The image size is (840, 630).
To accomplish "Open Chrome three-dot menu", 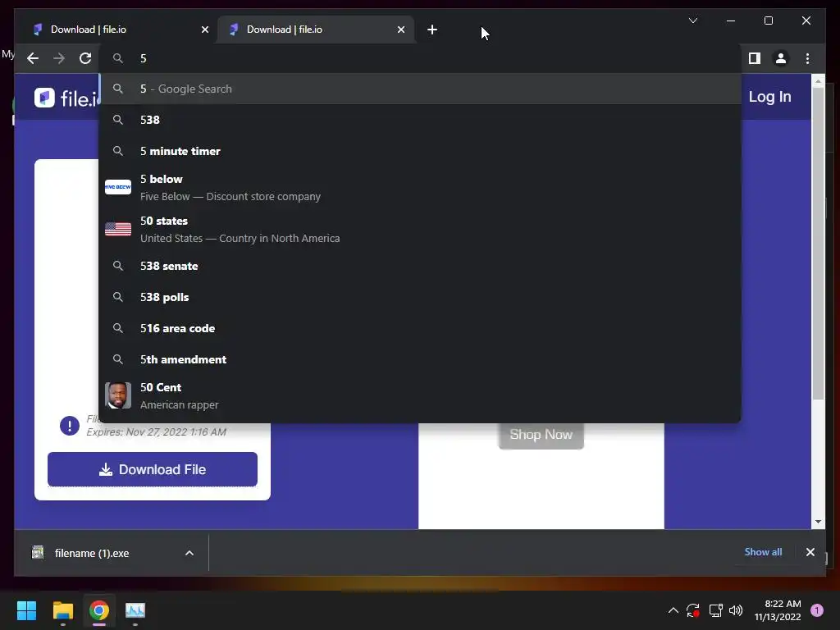I will pos(807,58).
